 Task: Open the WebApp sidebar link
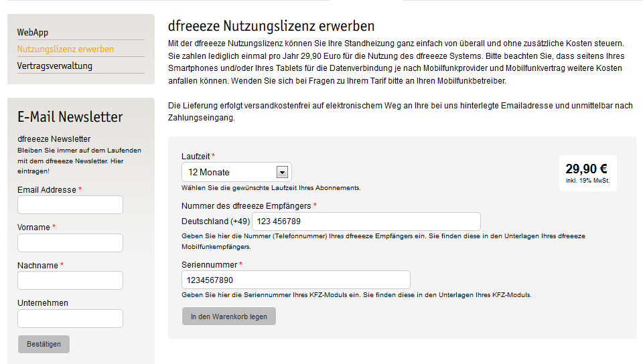tap(32, 32)
